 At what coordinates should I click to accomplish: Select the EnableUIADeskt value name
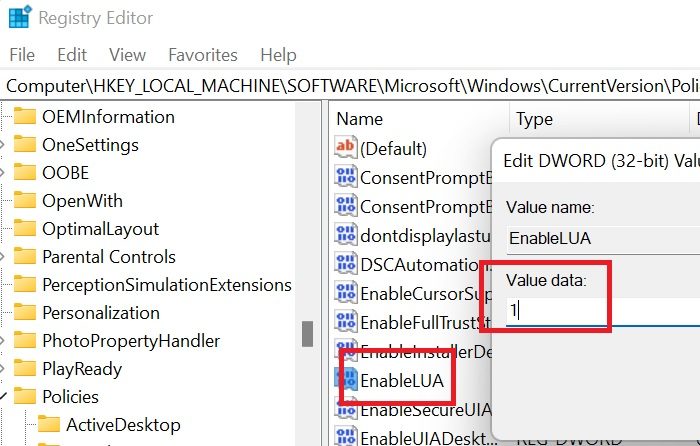429,438
